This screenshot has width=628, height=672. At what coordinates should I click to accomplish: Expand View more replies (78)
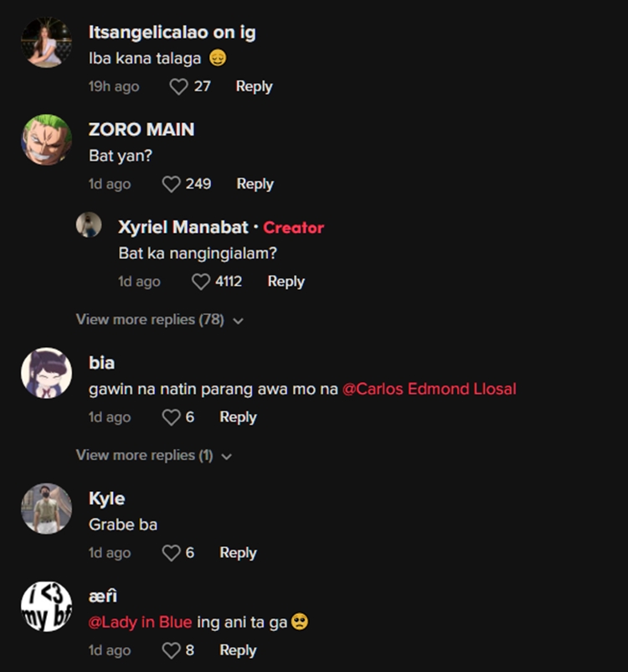click(160, 320)
